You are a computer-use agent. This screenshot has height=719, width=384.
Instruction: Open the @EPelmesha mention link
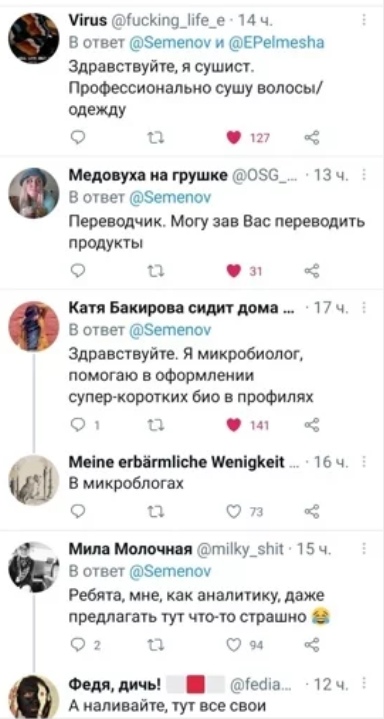click(279, 43)
